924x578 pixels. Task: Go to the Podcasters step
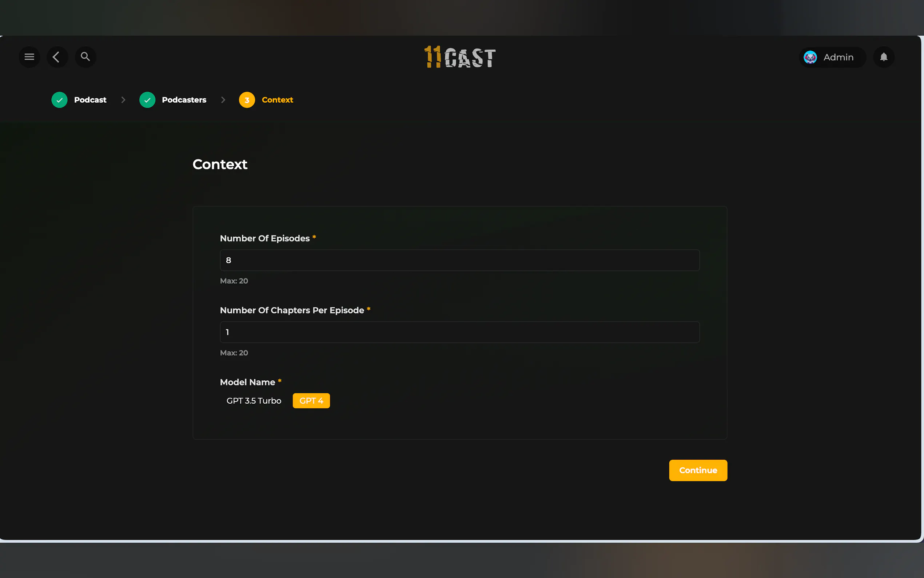pos(184,100)
